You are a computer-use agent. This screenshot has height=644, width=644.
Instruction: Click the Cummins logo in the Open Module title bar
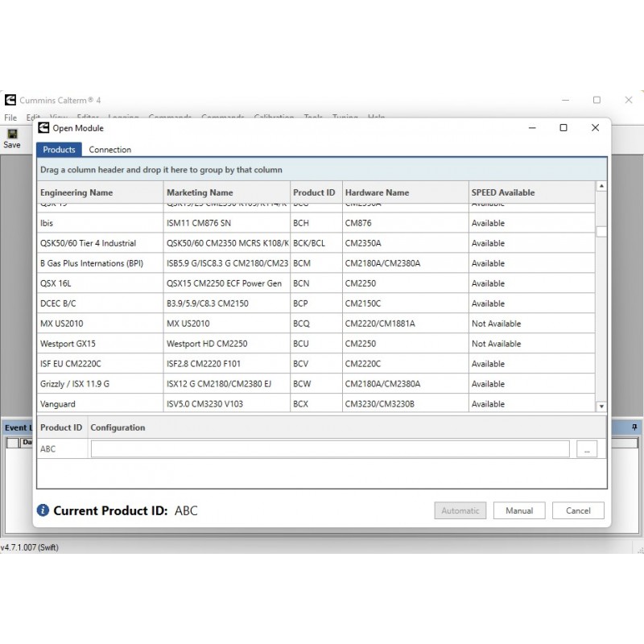43,128
